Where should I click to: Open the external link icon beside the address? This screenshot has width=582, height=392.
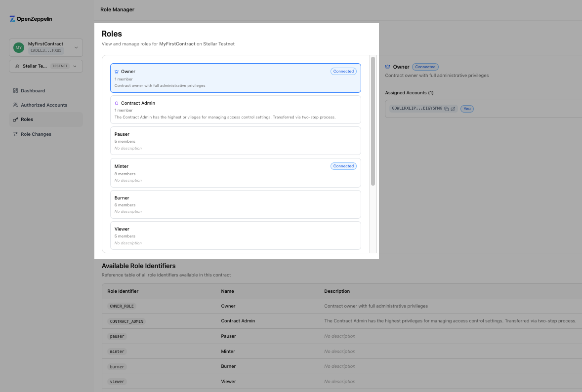tap(453, 108)
